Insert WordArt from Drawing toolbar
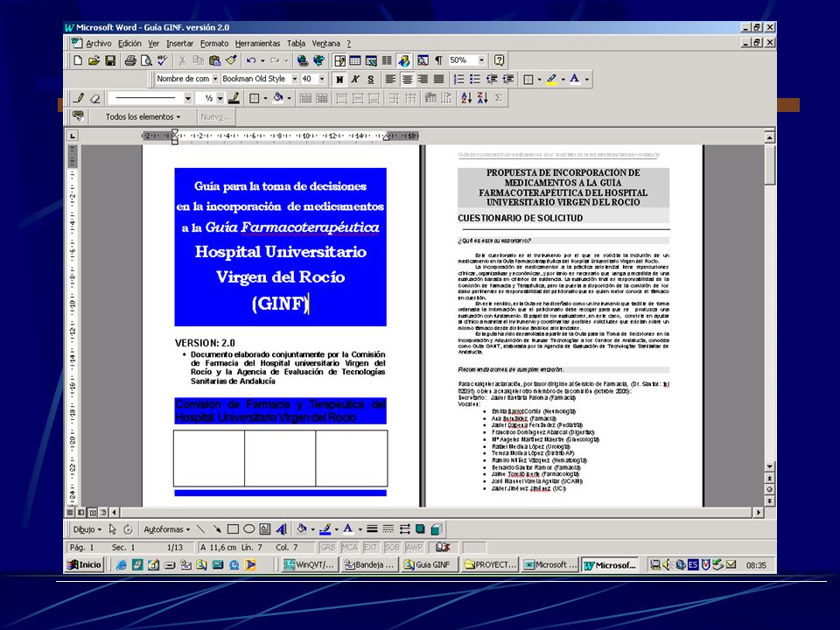 [x=281, y=529]
